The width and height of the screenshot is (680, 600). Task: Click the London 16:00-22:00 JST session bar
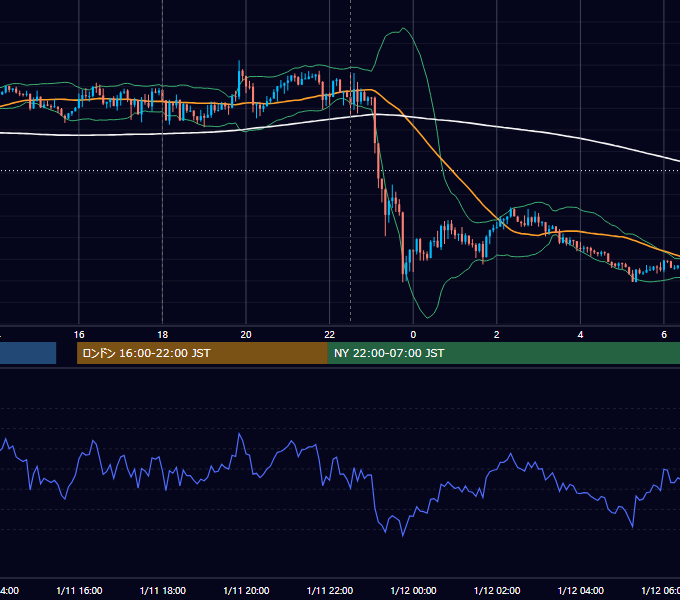pyautogui.click(x=202, y=353)
